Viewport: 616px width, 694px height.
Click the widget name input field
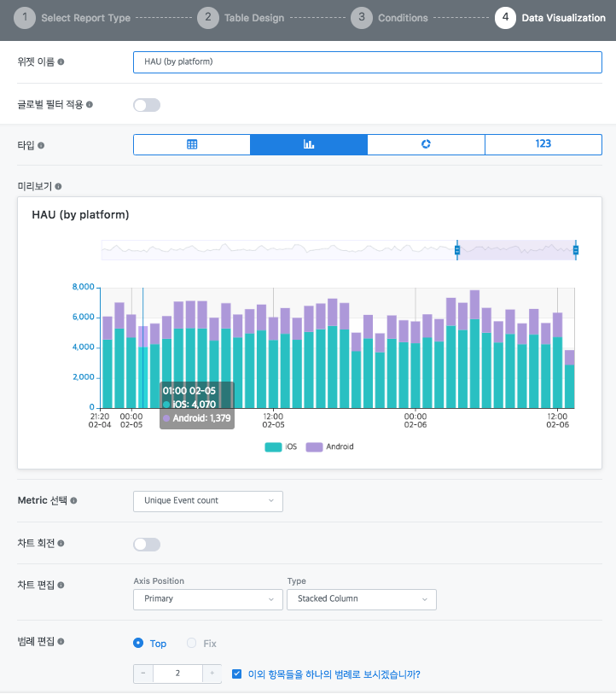[x=368, y=62]
